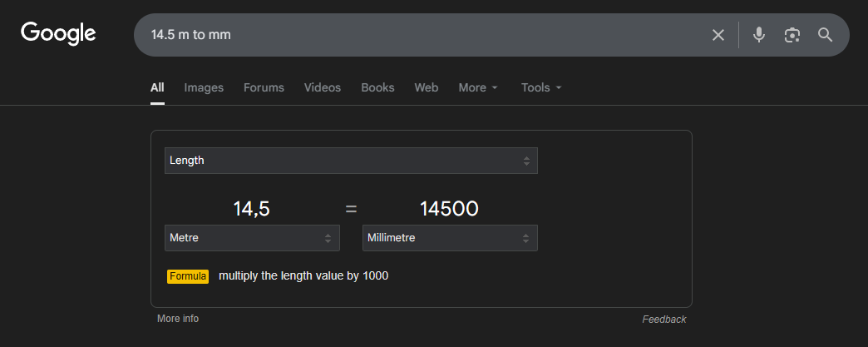Open the Millimetre unit dropdown
Viewport: 868px width, 347px height.
pos(450,238)
